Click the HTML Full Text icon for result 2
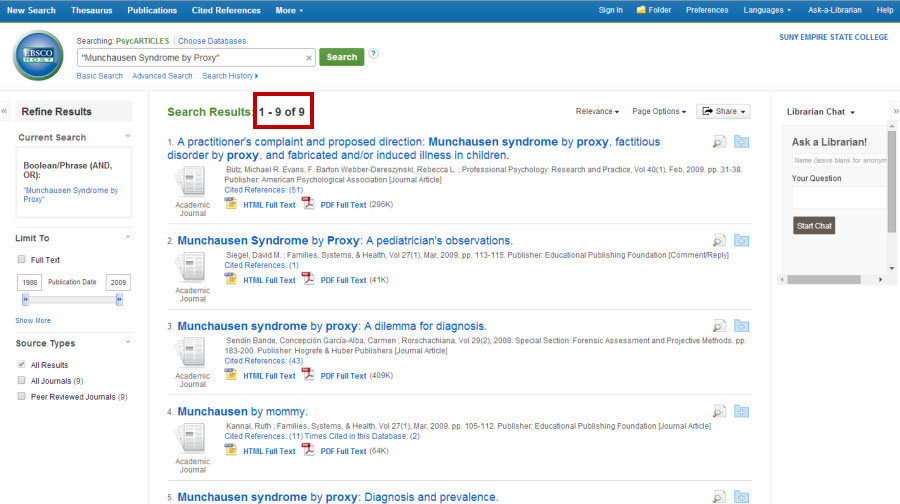This screenshot has width=900, height=504. point(231,279)
